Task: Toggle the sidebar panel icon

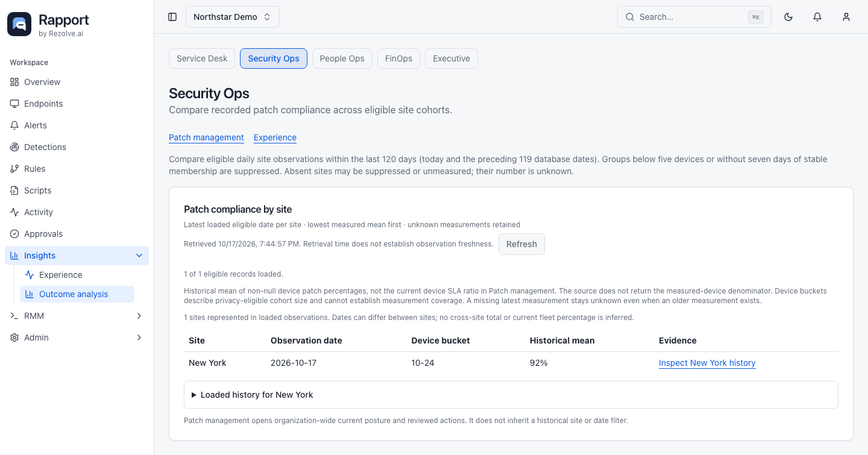Action: pos(172,17)
